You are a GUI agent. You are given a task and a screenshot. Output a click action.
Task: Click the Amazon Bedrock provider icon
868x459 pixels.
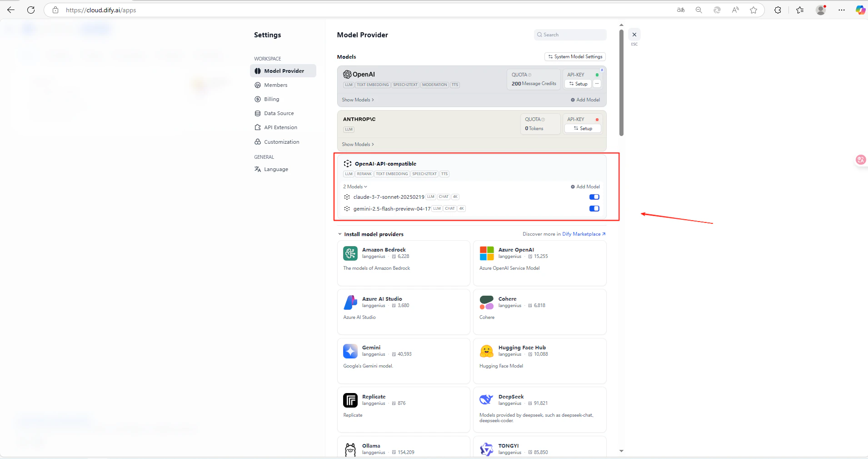pyautogui.click(x=350, y=253)
